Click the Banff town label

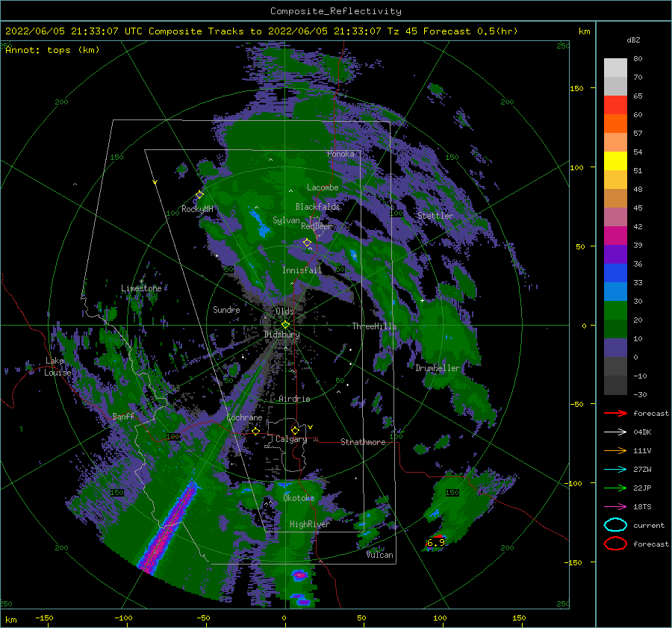pos(123,416)
